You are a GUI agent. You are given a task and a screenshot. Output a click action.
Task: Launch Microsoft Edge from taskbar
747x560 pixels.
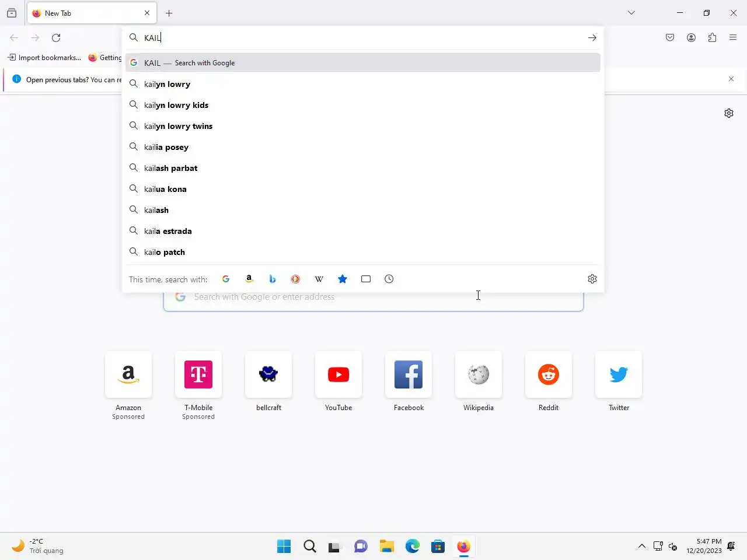tap(413, 547)
